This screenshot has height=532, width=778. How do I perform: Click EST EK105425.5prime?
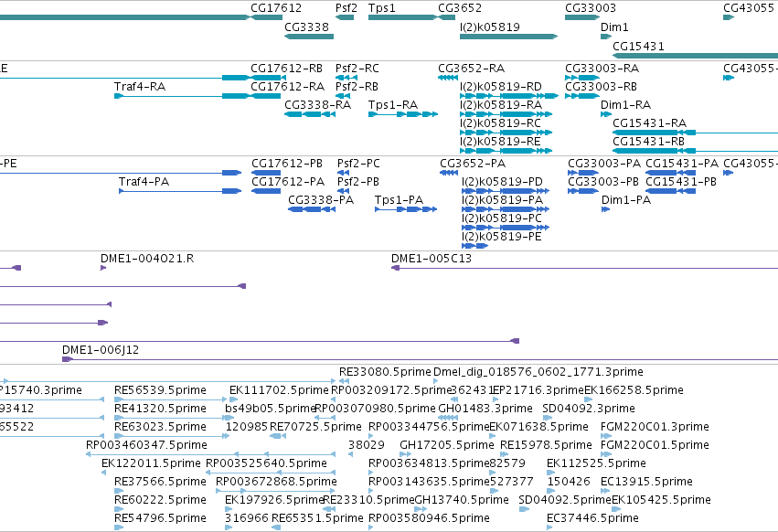(x=661, y=500)
